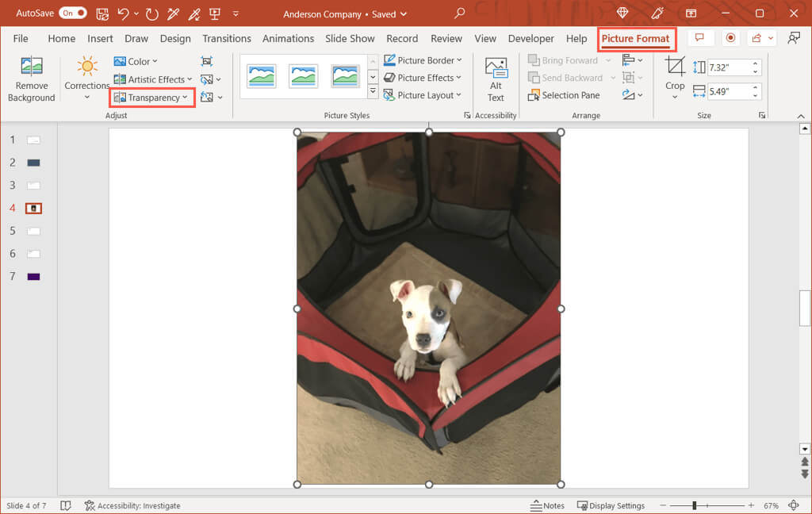
Task: Click the Save icon in title bar
Action: pyautogui.click(x=102, y=13)
